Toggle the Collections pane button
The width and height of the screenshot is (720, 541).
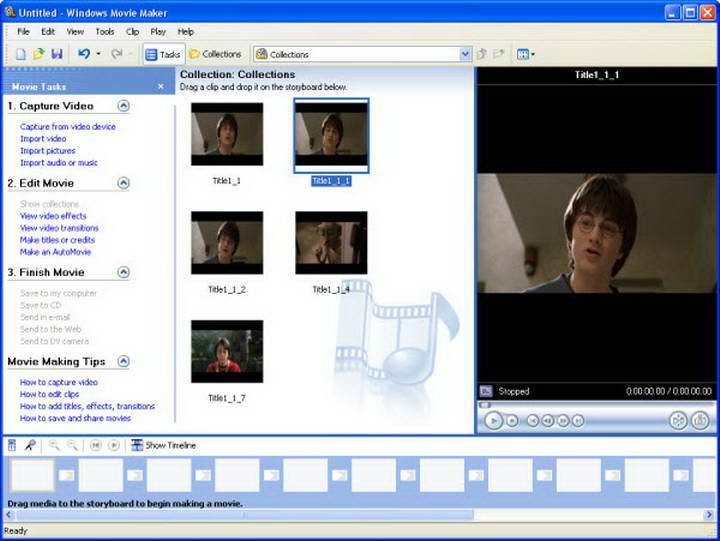(215, 54)
